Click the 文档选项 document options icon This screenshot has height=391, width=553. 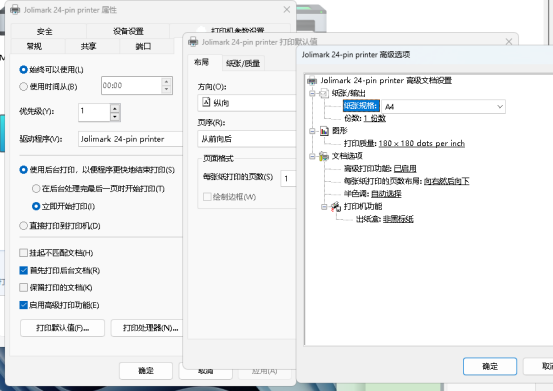click(324, 156)
